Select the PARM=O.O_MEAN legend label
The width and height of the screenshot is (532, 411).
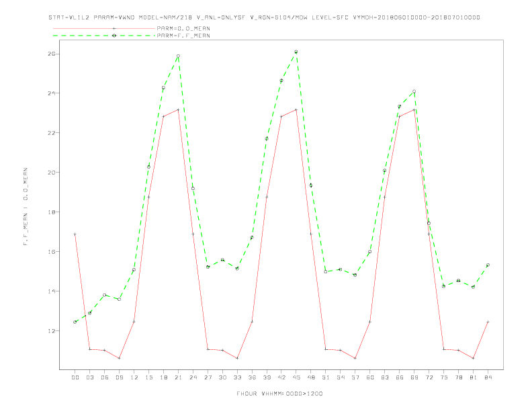tap(183, 28)
